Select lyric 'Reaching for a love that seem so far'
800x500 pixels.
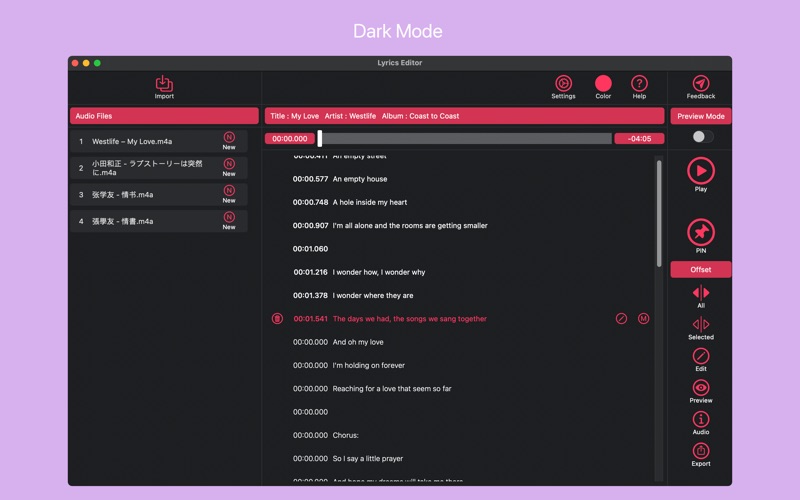(392, 389)
